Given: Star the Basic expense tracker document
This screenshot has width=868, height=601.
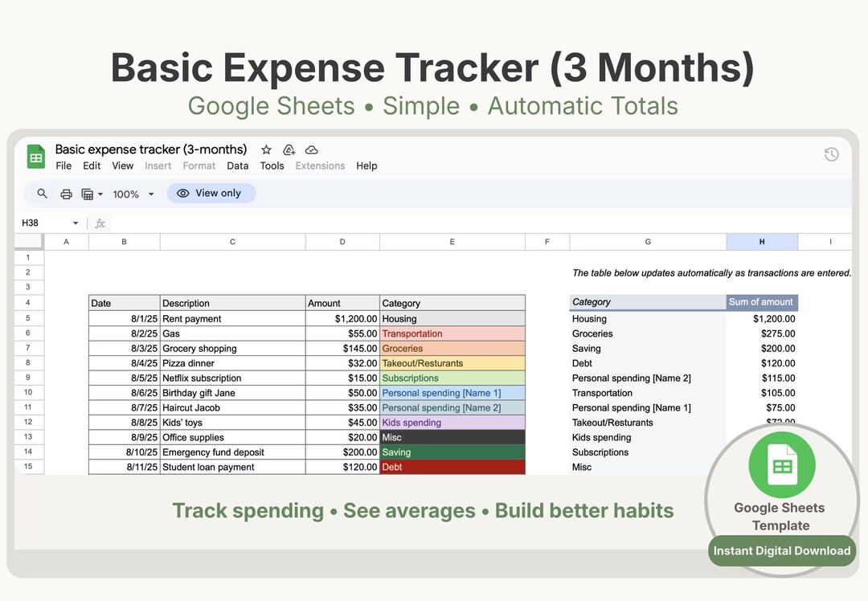Looking at the screenshot, I should tap(266, 150).
